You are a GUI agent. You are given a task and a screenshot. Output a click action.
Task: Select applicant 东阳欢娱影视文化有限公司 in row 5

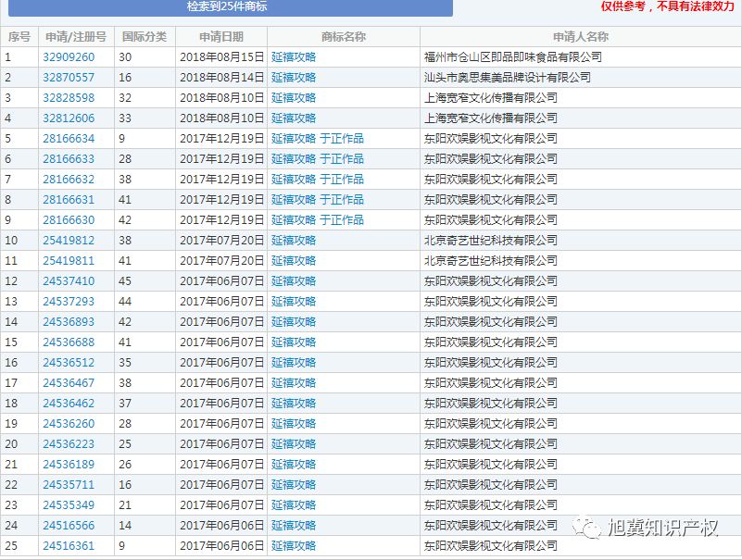tap(491, 139)
